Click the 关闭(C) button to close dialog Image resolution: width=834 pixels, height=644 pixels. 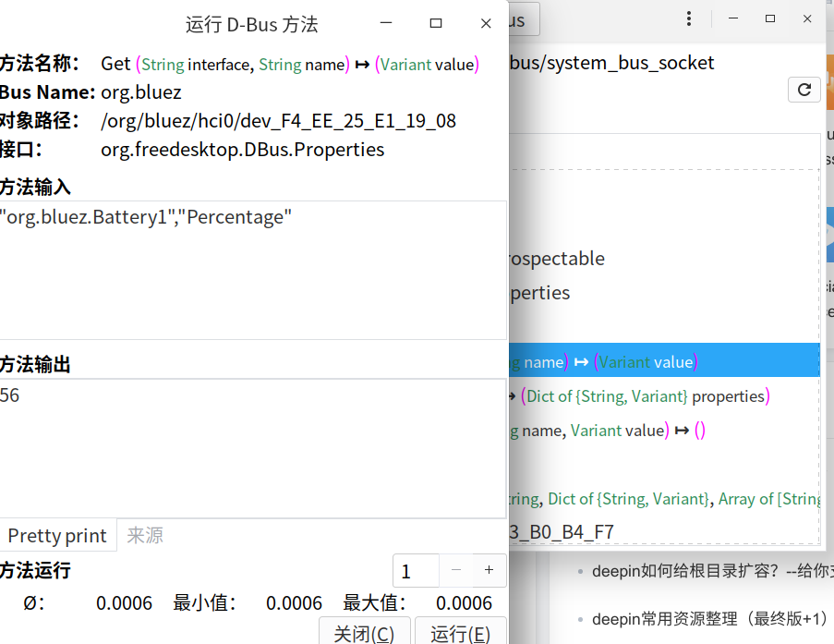pos(364,632)
